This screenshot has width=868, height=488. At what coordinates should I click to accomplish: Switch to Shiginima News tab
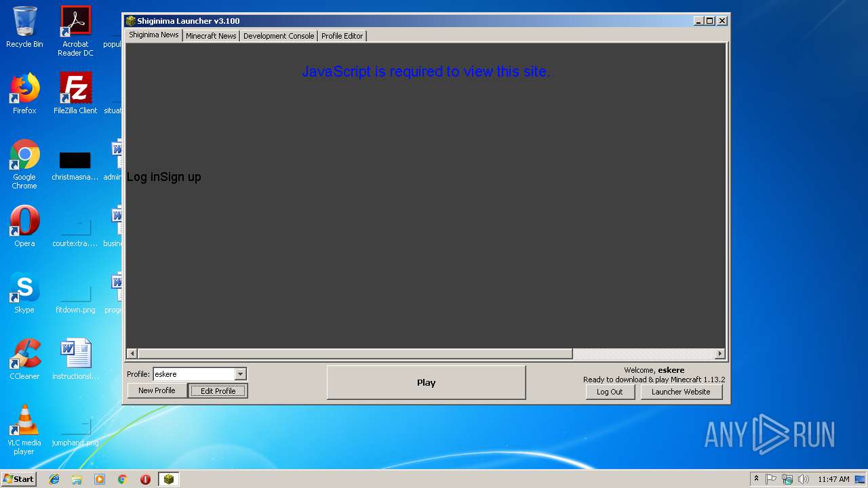pyautogui.click(x=154, y=35)
